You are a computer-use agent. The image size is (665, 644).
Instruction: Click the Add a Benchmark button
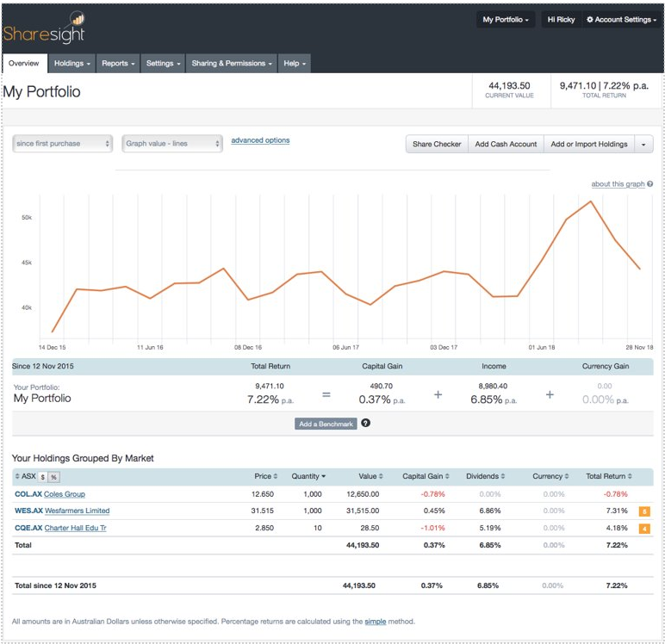click(x=326, y=424)
